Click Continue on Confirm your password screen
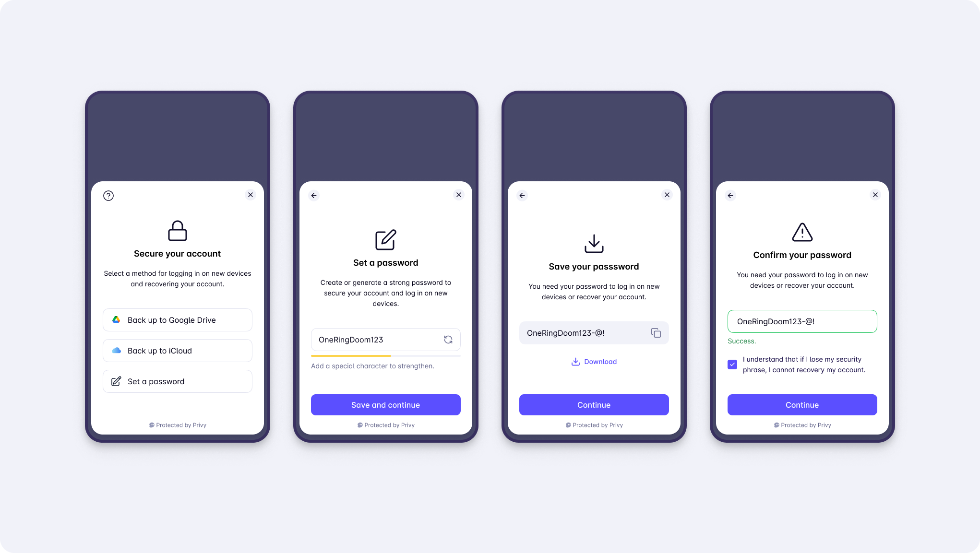Screen dimensions: 980x553 click(802, 404)
